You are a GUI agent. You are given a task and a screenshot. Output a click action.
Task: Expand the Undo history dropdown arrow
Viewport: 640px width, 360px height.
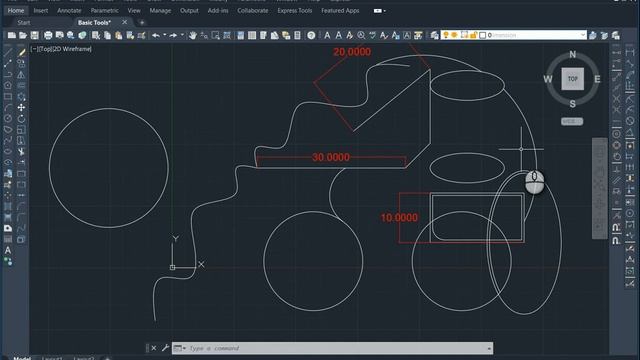point(165,36)
